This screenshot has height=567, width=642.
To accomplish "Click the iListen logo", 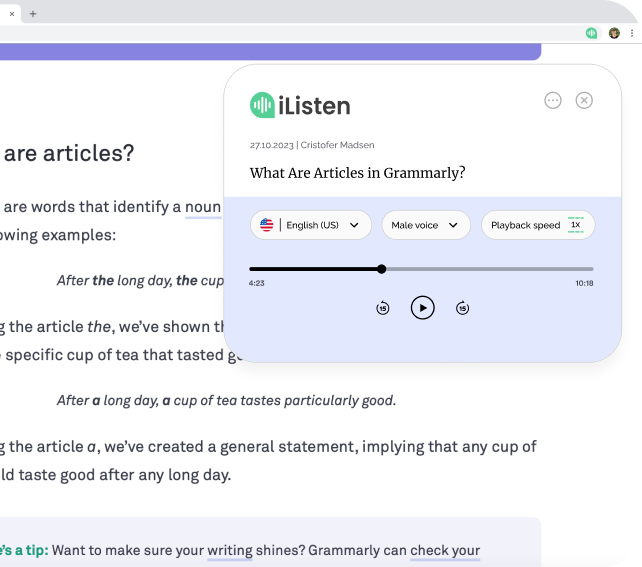I will click(300, 105).
